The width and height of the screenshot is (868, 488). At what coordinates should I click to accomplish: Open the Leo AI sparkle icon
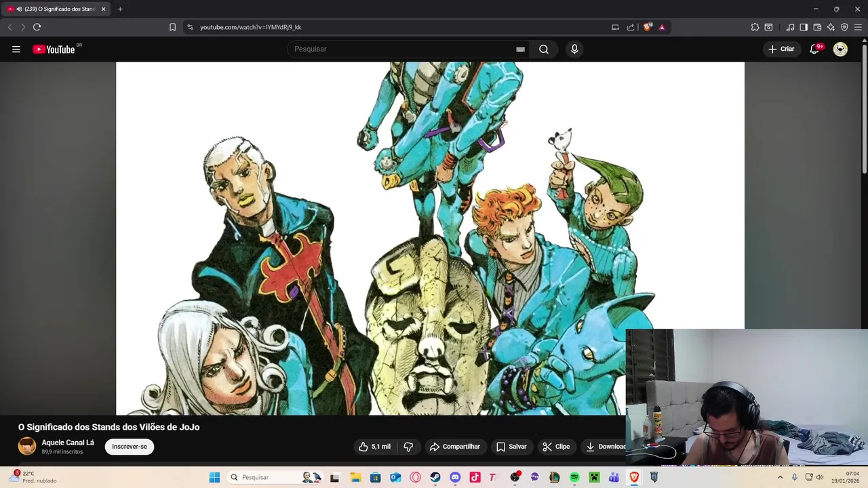coord(831,27)
